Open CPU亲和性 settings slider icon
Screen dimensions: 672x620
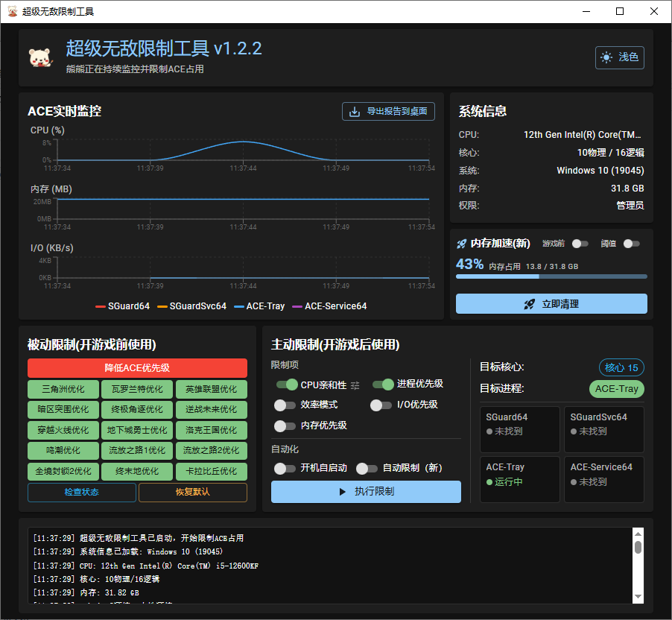pos(355,385)
